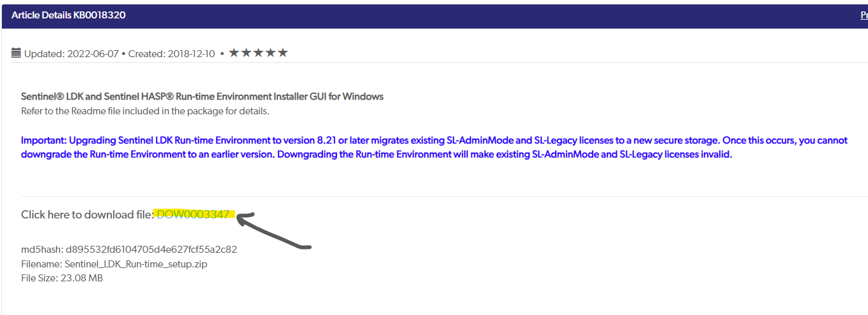Click the calendar icon beside Updated date
868x315 pixels.
[17, 53]
